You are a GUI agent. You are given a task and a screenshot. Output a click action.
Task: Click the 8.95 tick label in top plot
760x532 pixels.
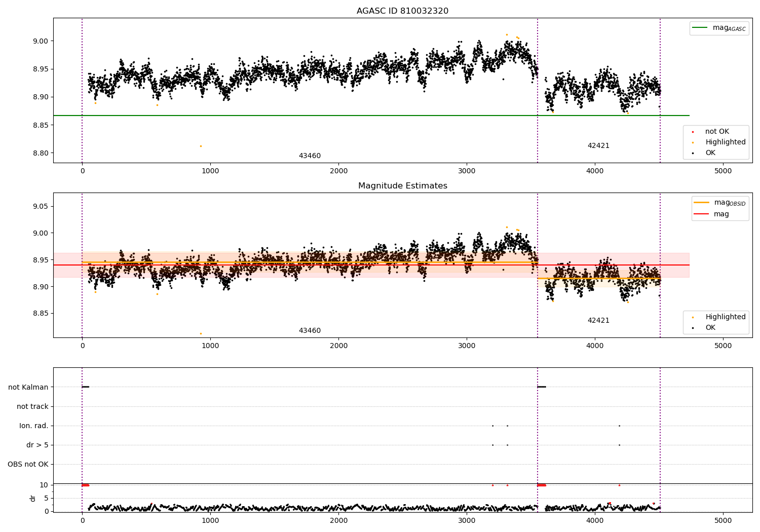pyautogui.click(x=40, y=69)
